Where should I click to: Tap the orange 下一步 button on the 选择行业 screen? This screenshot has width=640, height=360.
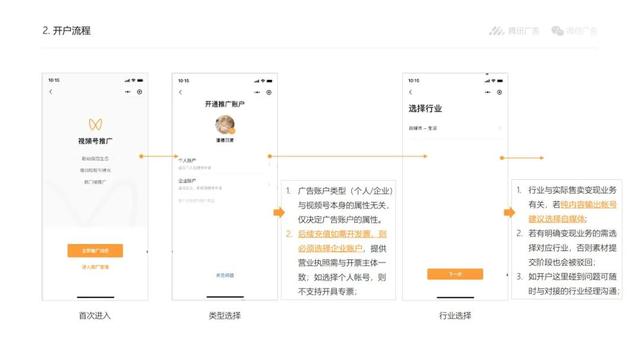[x=455, y=274]
